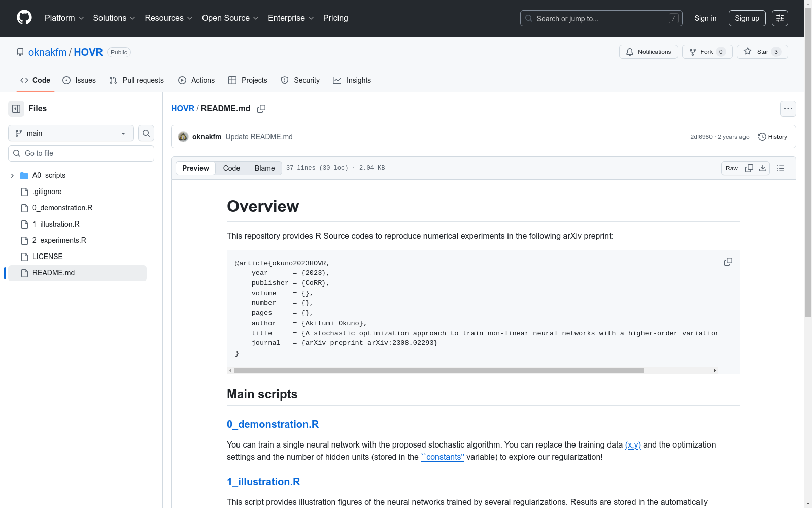Click the code block horizontal scrollbar
This screenshot has height=508, width=812.
[x=439, y=371]
